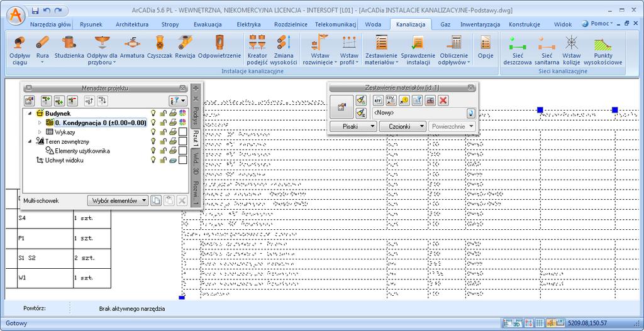The image size is (644, 331).
Task: Open the Nowy template combo box
Action: [423, 112]
